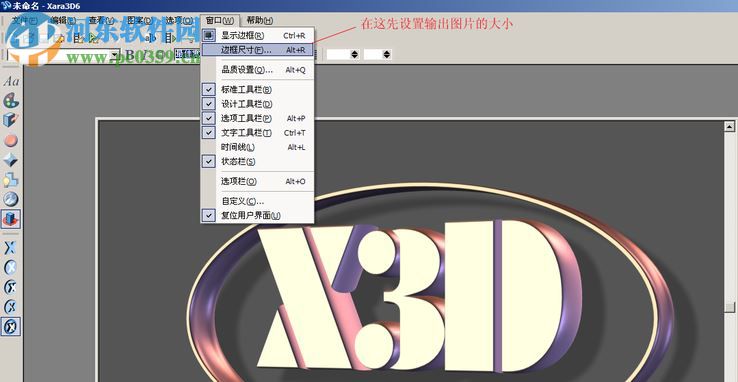Toggle the 文字工具栏 checkmark
The width and height of the screenshot is (738, 382).
tap(209, 133)
